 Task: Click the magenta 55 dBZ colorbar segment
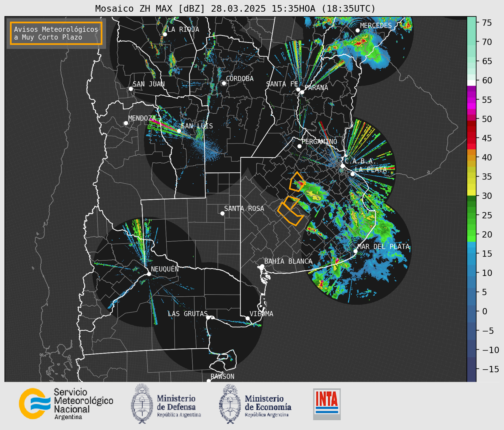[x=471, y=100]
